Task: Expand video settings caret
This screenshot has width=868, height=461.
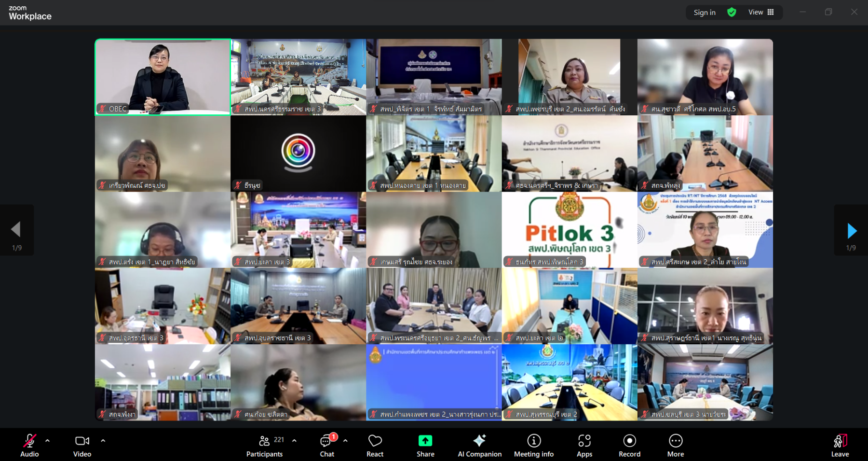Action: point(103,440)
